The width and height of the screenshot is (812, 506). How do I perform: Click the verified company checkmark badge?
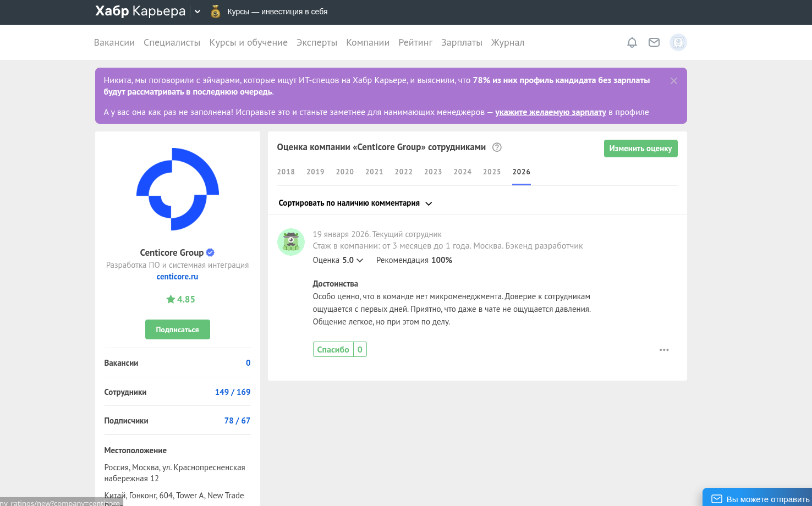click(x=210, y=252)
